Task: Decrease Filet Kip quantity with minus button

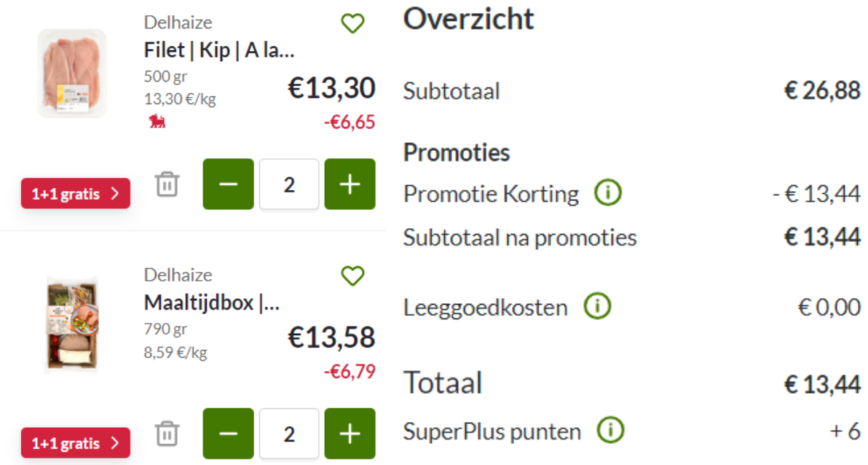Action: pyautogui.click(x=228, y=184)
